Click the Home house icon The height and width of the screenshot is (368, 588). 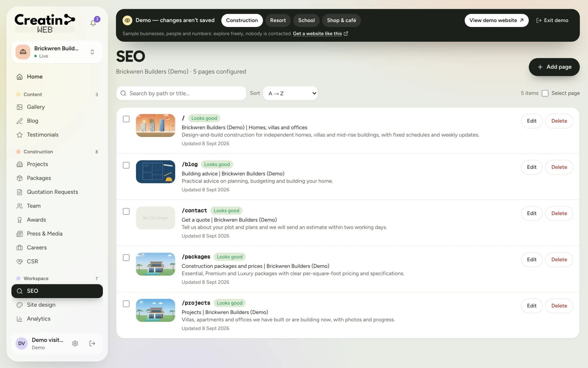(x=20, y=77)
